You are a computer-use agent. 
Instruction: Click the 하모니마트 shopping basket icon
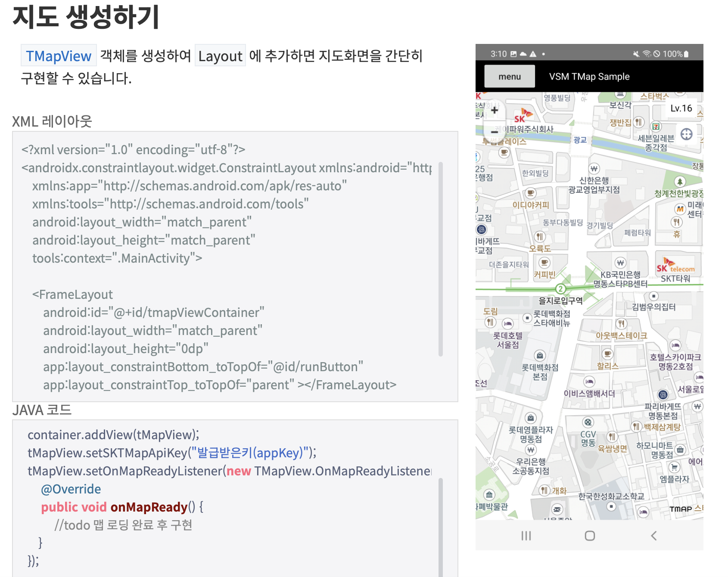click(680, 450)
